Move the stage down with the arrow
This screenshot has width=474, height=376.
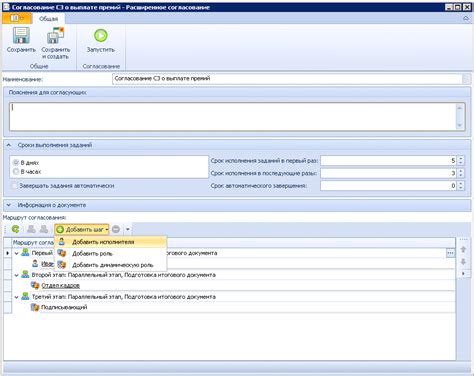click(x=463, y=262)
